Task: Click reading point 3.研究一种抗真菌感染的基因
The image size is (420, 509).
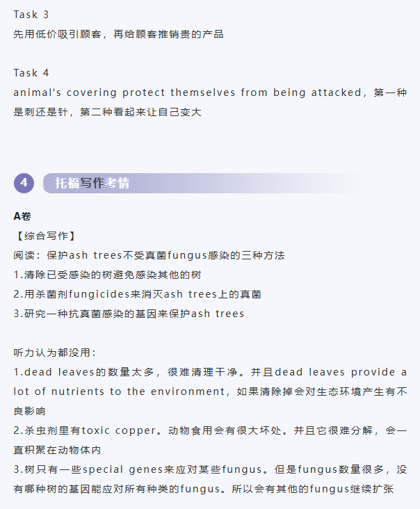Action: click(x=129, y=314)
